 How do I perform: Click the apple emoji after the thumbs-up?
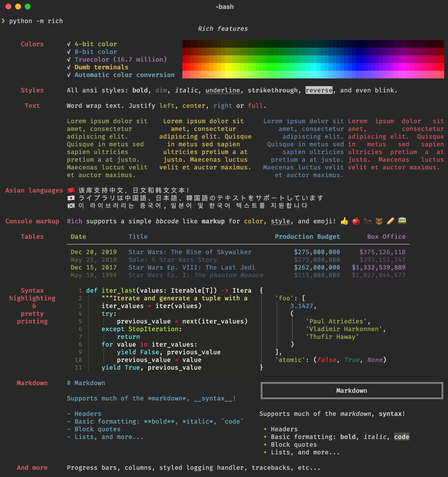coord(356,221)
